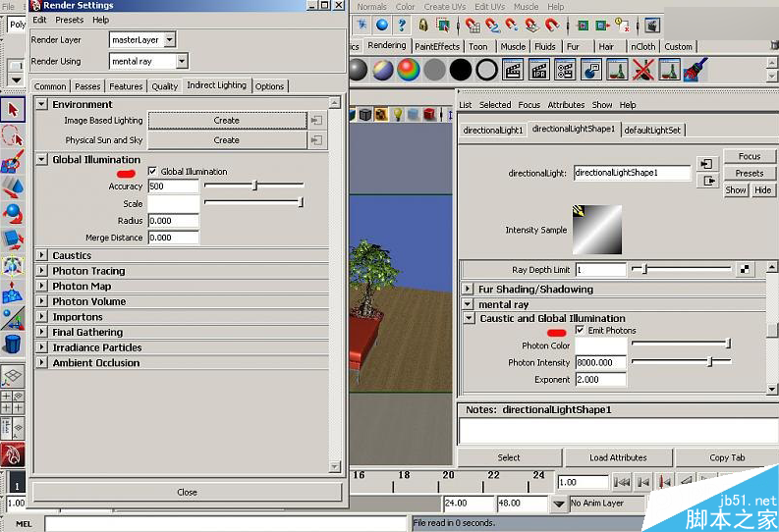Open the Presets menu in Render Settings

pos(69,20)
